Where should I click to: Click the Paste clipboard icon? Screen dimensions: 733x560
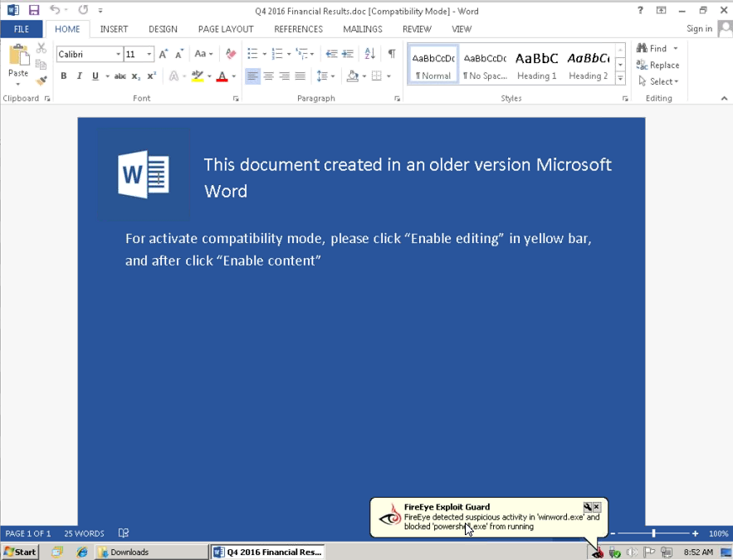18,55
